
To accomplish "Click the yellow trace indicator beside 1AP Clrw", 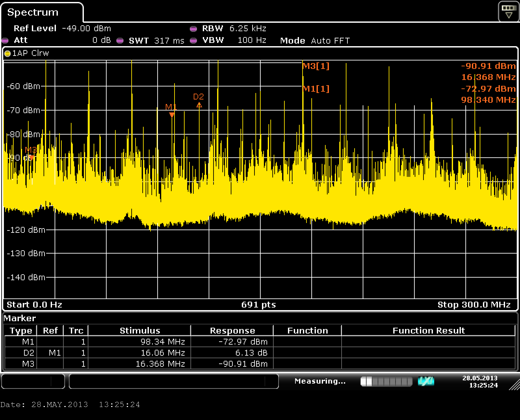I will (x=7, y=54).
